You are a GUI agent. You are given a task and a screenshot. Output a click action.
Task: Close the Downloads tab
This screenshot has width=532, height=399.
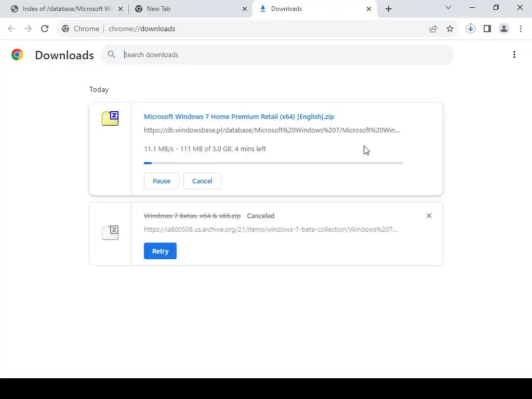tap(369, 9)
